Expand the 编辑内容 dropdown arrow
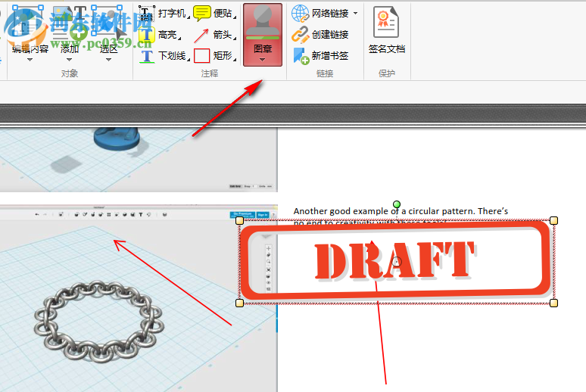 tap(30, 60)
